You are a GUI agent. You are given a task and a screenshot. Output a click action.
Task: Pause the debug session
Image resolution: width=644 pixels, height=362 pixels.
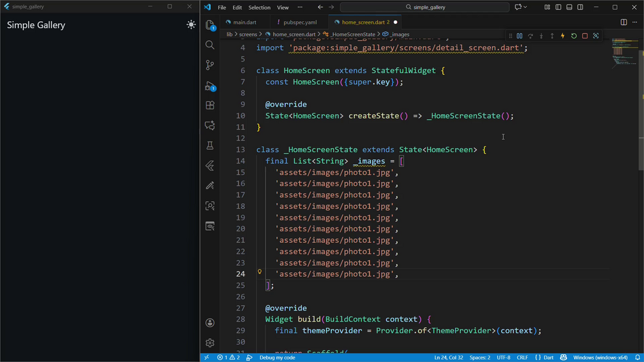[x=520, y=36]
